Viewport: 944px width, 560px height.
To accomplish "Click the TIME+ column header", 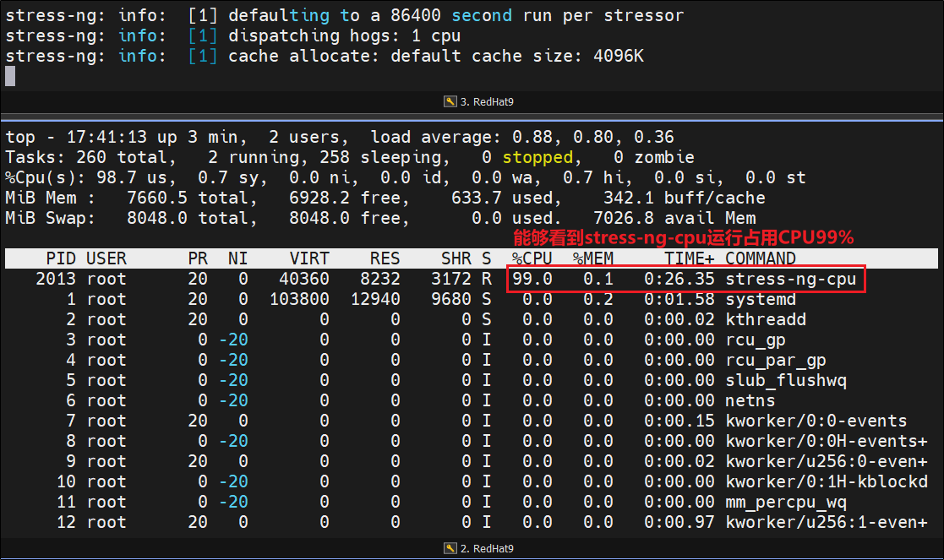I will (x=689, y=258).
